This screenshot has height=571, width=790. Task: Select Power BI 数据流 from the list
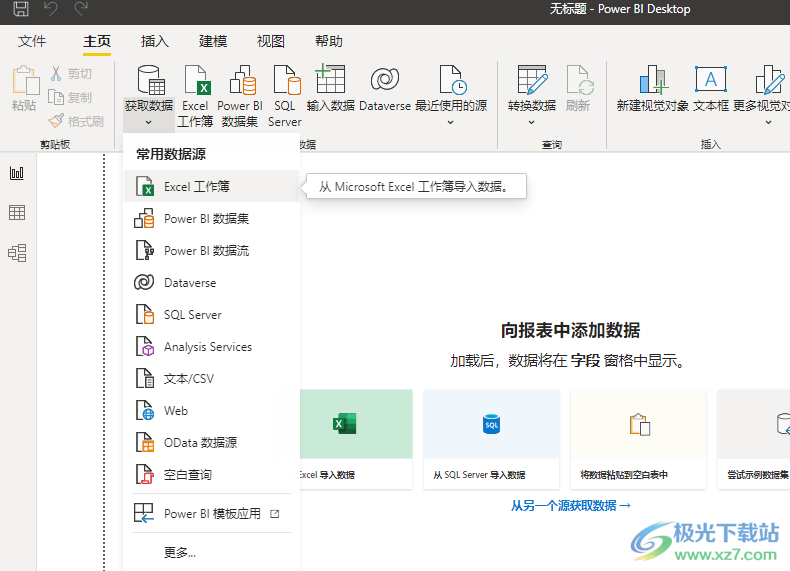tap(211, 250)
